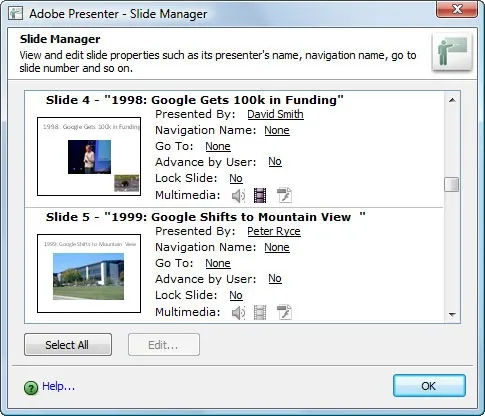Open presenter link Peter Ryce
The height and width of the screenshot is (416, 485).
tap(274, 231)
